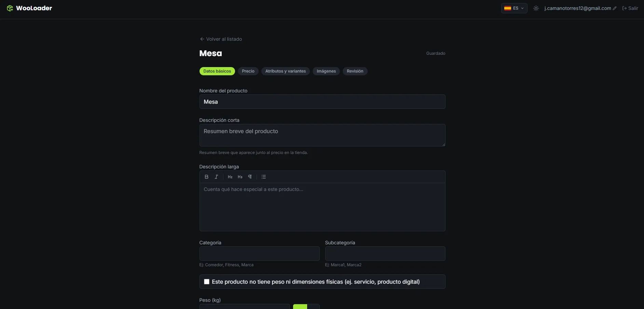This screenshot has width=644, height=309.
Task: Apply bold formatting in long description
Action: pos(206,177)
